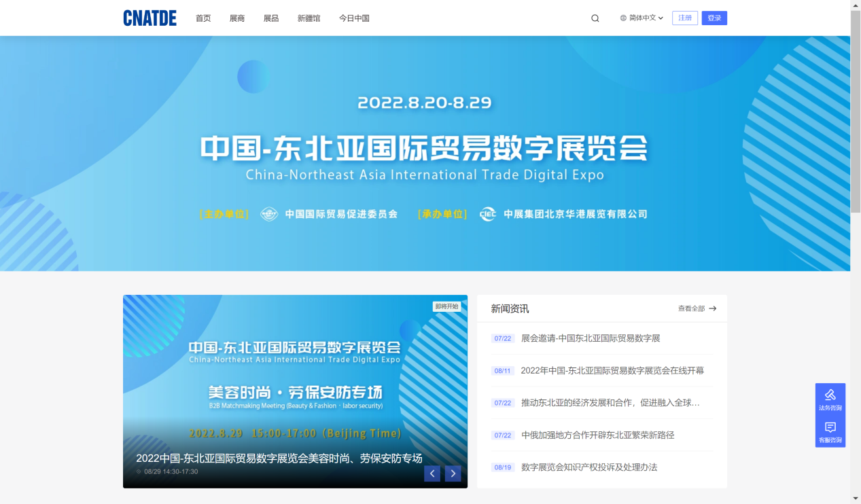Open the 新疆馆 menu item

[x=309, y=18]
